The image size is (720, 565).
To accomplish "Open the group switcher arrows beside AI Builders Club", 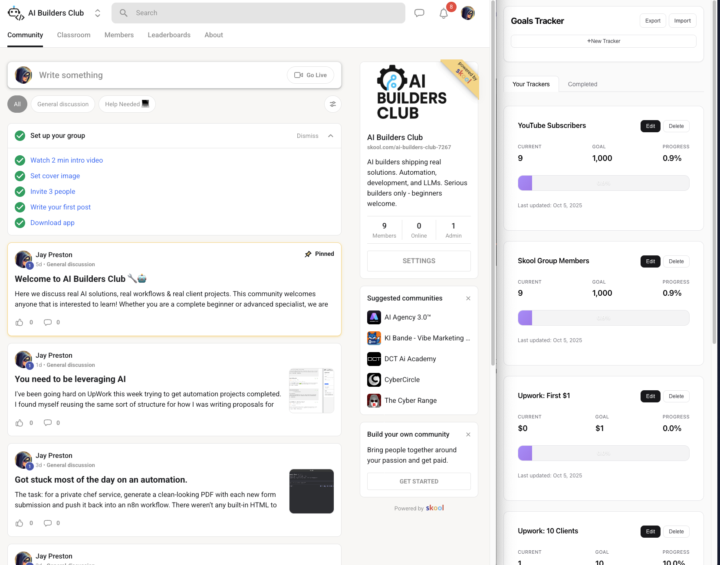I will point(97,13).
